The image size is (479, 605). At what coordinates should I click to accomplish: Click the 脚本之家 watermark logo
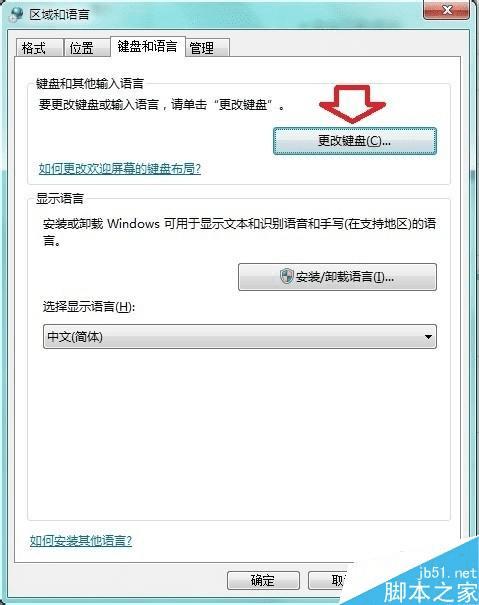(x=431, y=591)
